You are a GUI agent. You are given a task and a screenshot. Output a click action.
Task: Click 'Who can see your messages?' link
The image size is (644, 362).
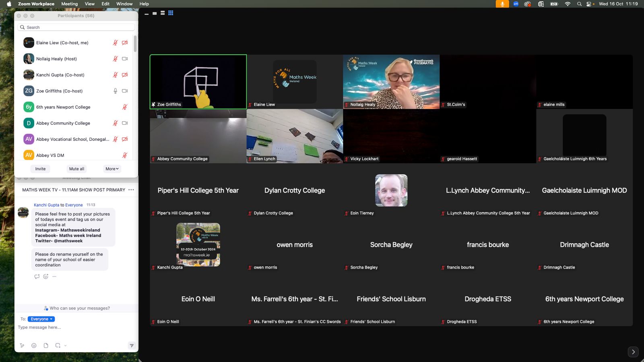click(x=76, y=309)
